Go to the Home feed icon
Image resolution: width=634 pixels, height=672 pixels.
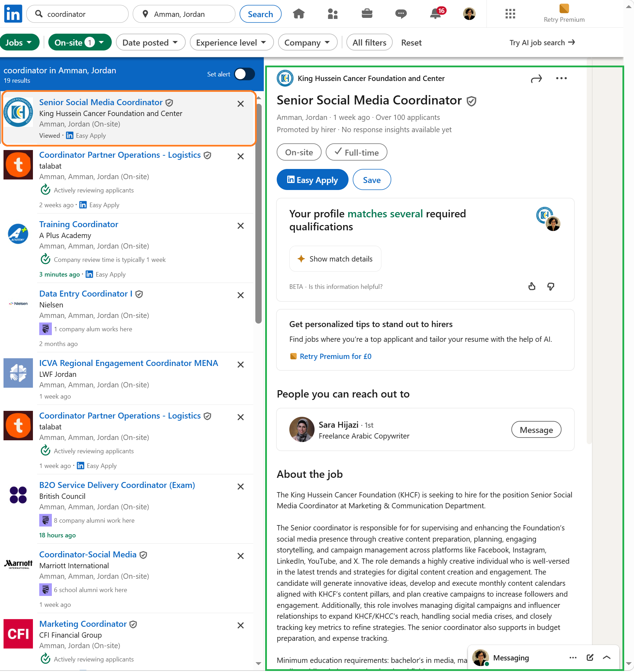299,14
